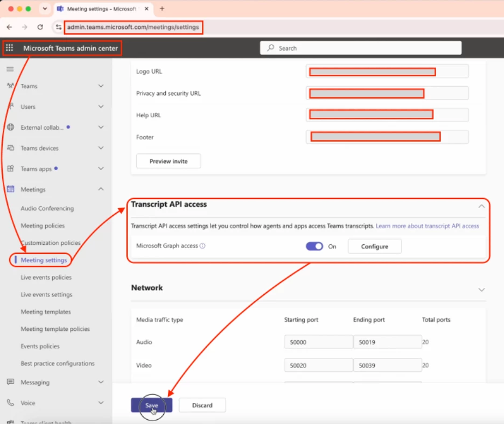Click the Messaging chat bubble icon
The height and width of the screenshot is (424, 504).
tap(11, 382)
